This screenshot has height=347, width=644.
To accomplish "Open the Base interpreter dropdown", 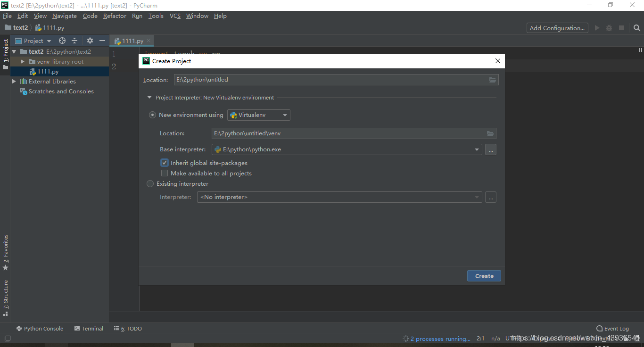I will tap(347, 149).
